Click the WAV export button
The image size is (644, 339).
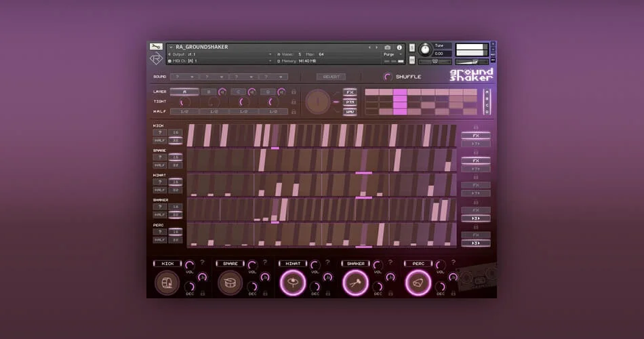click(x=350, y=112)
